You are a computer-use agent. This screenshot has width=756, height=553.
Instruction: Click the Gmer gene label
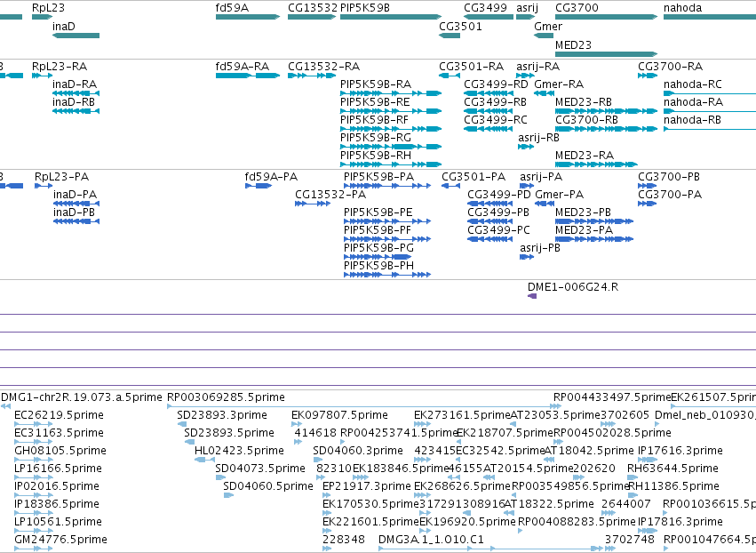[x=548, y=27]
